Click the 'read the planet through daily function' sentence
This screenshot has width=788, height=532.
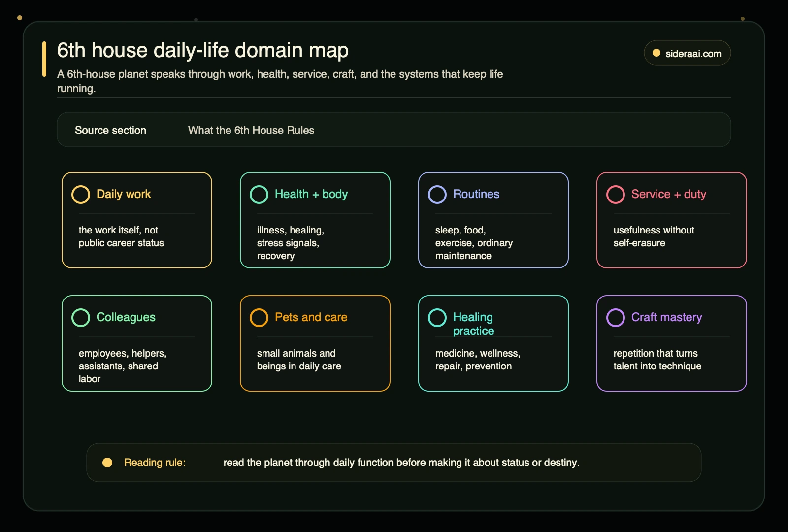click(x=401, y=463)
